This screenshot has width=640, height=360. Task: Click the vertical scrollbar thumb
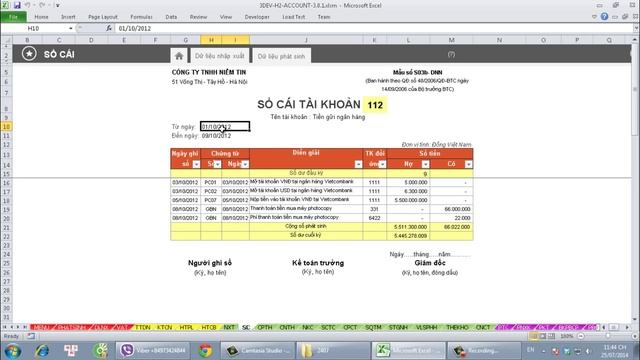coord(636,89)
